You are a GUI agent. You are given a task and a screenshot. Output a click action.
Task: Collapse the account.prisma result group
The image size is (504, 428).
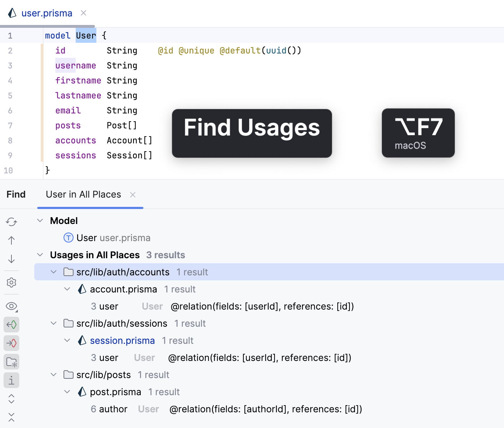tap(67, 289)
